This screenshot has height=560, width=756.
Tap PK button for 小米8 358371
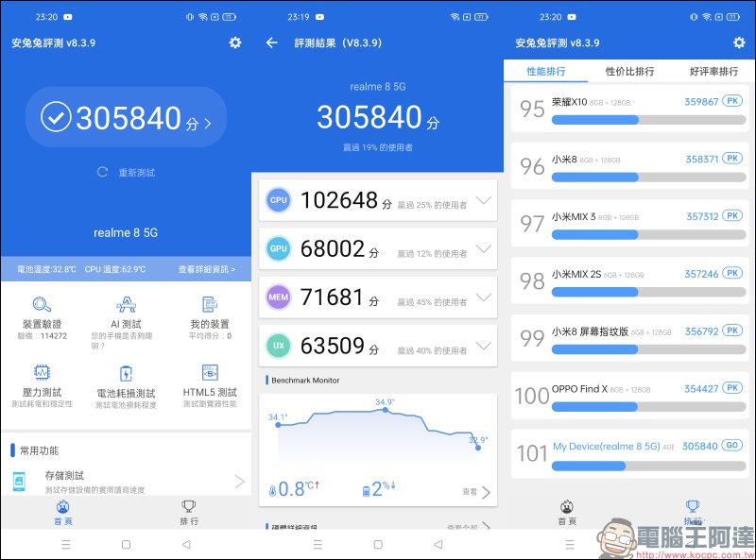pyautogui.click(x=732, y=159)
